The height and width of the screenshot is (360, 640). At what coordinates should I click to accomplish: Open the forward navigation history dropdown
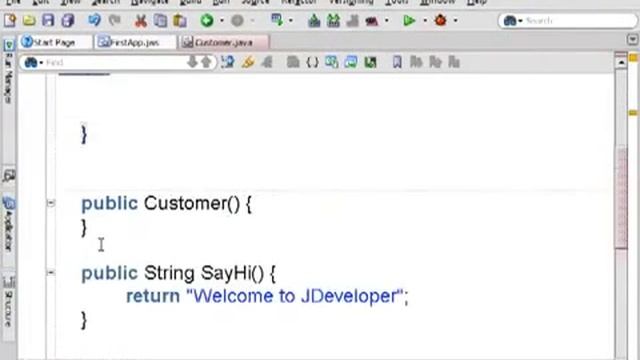(253, 20)
